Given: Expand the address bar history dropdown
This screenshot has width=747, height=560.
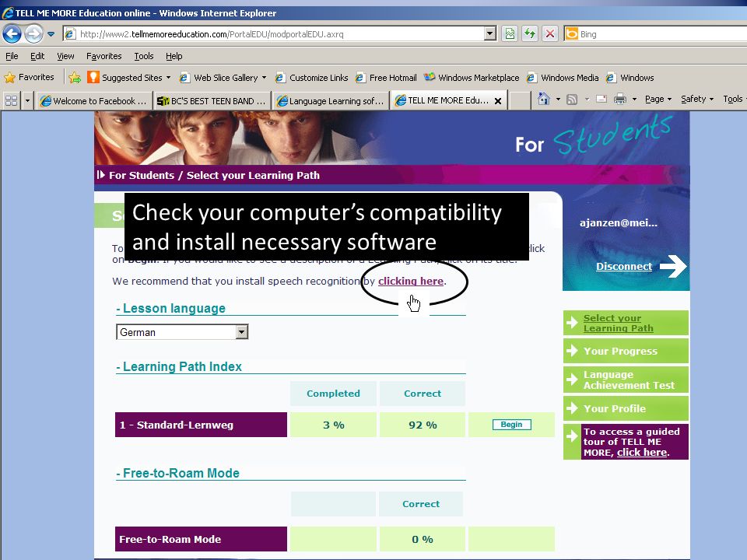Looking at the screenshot, I should point(489,33).
